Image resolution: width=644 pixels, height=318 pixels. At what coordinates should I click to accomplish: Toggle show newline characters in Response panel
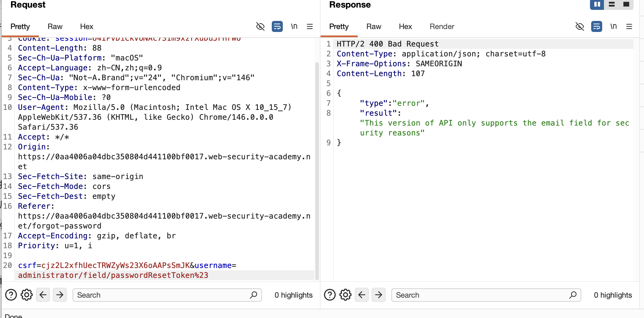[x=614, y=26]
